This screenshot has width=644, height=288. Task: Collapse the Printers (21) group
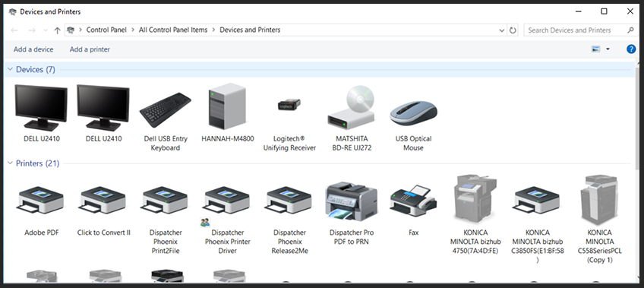(10, 163)
